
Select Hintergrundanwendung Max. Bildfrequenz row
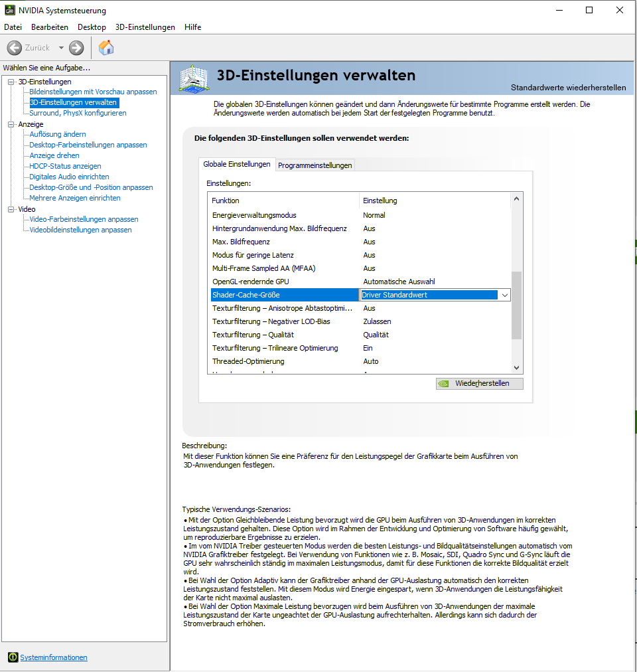361,228
